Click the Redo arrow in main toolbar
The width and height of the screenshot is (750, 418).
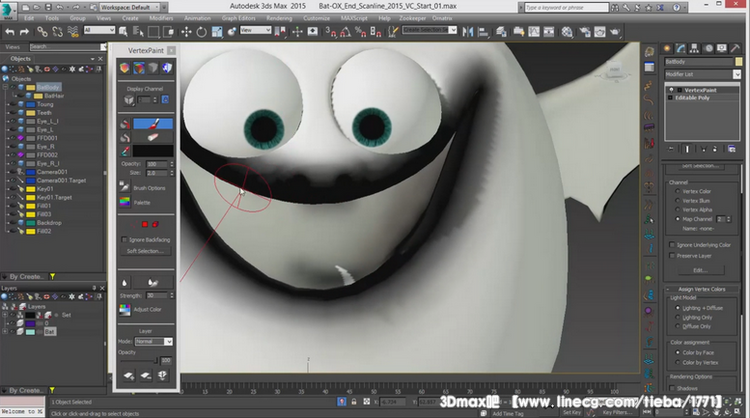pos(24,32)
